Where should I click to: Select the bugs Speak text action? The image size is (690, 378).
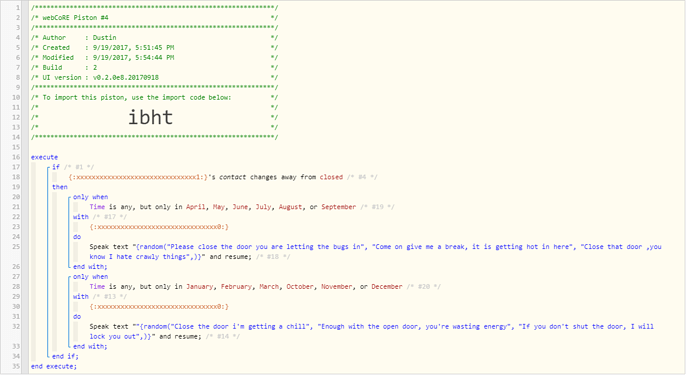point(375,252)
